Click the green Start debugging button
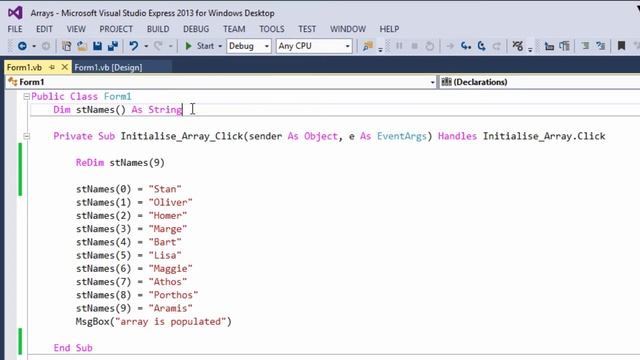 199,46
